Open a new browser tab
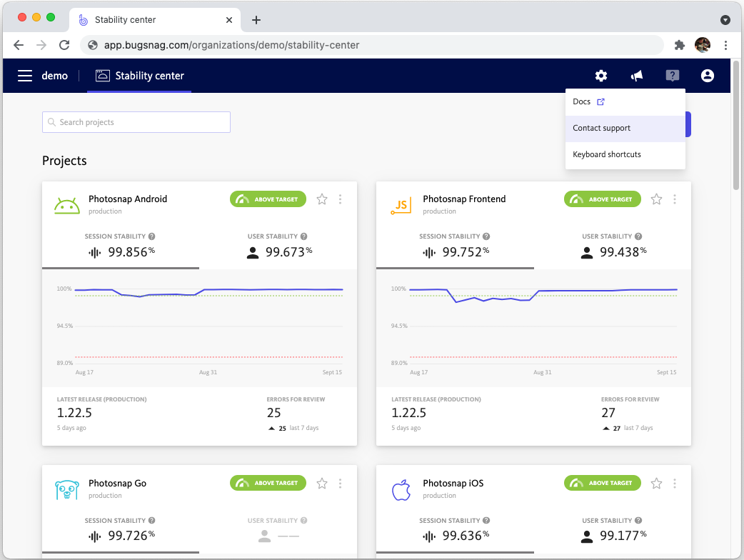The image size is (744, 560). [x=256, y=20]
